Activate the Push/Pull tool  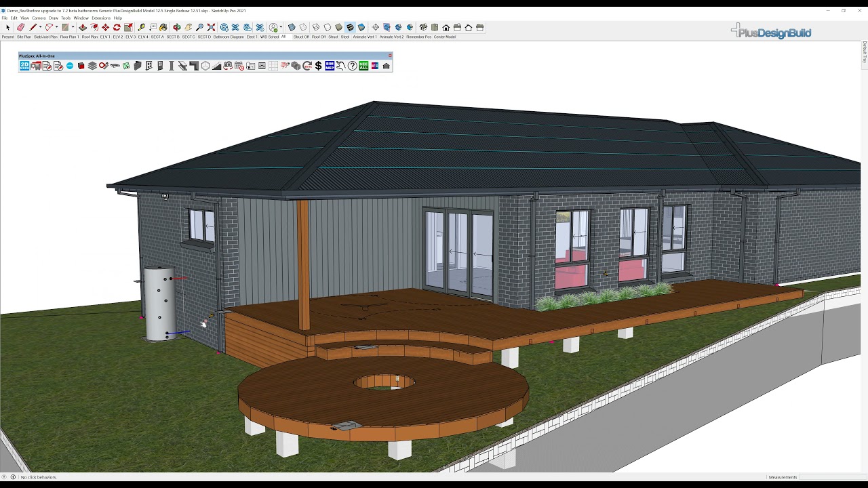[x=83, y=28]
